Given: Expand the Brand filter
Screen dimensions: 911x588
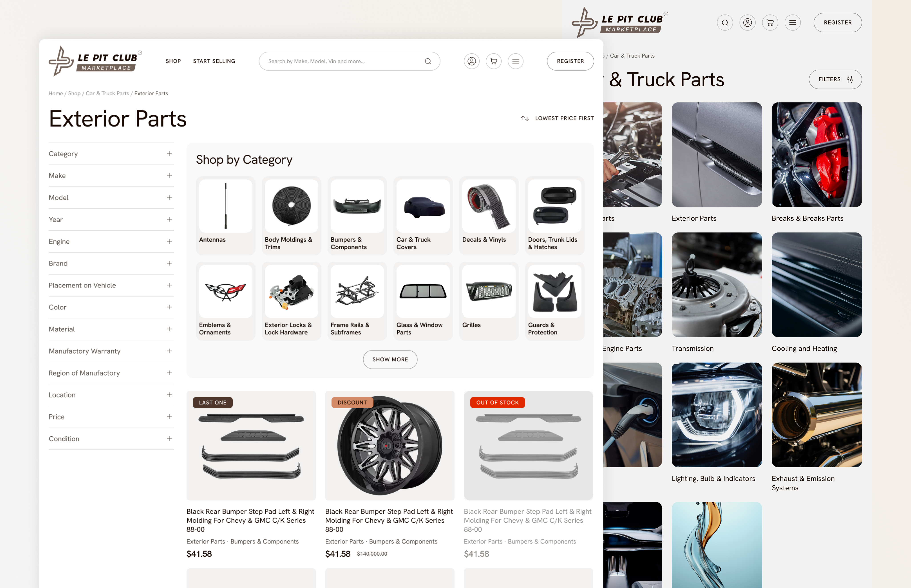Looking at the screenshot, I should click(x=111, y=263).
